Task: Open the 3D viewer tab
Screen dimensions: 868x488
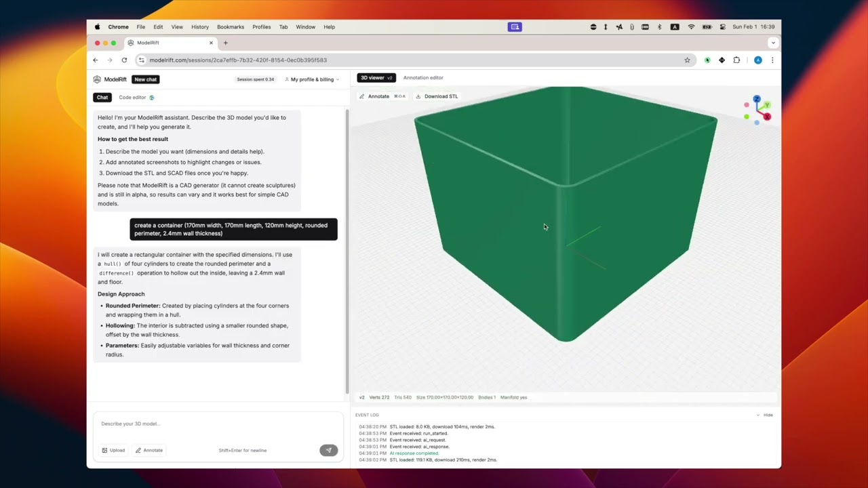Action: [376, 78]
